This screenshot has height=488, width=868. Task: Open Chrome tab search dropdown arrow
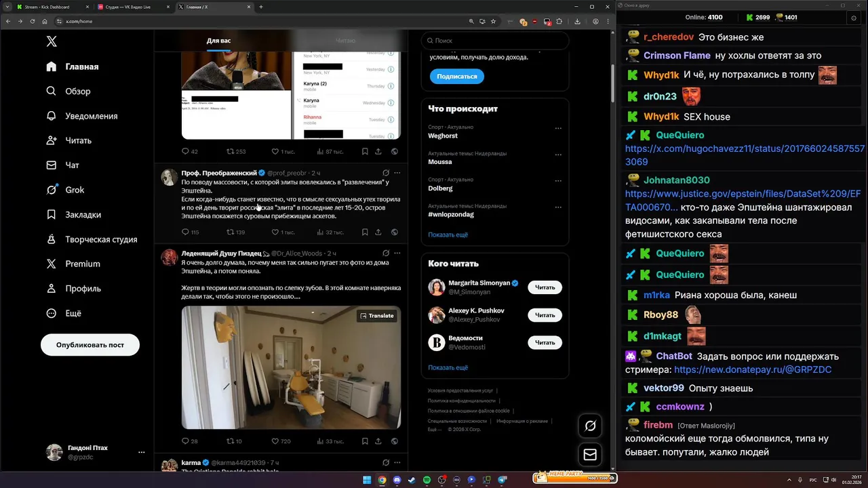(x=8, y=7)
